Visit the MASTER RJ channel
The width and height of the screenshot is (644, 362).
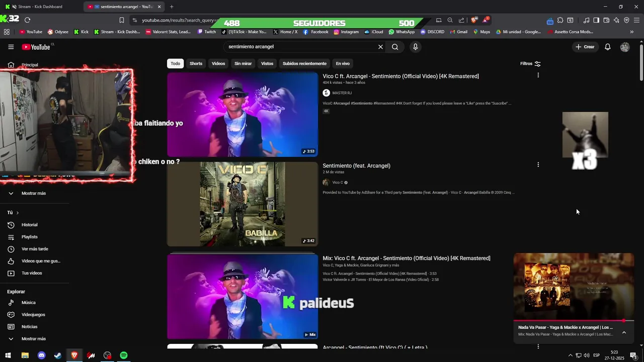point(342,93)
